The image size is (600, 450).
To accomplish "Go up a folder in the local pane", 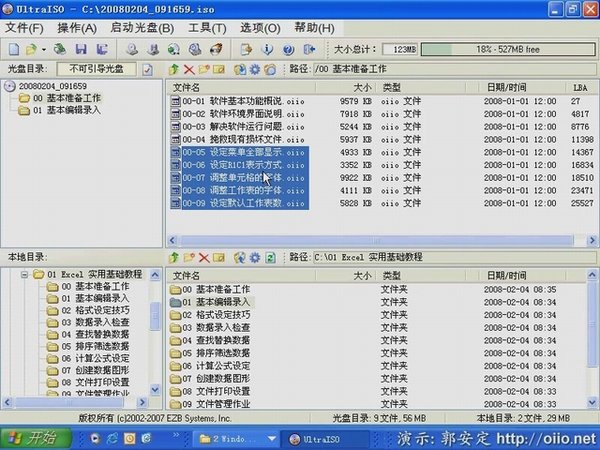I will coord(174,258).
